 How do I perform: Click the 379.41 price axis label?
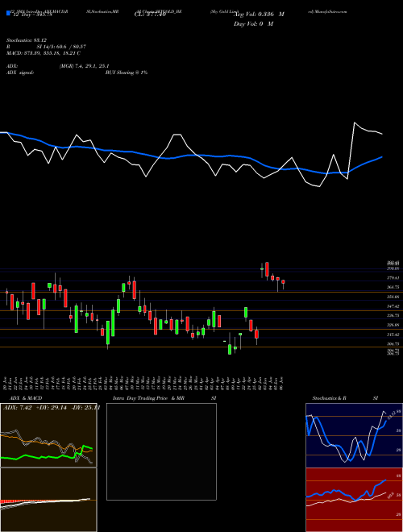[393, 278]
